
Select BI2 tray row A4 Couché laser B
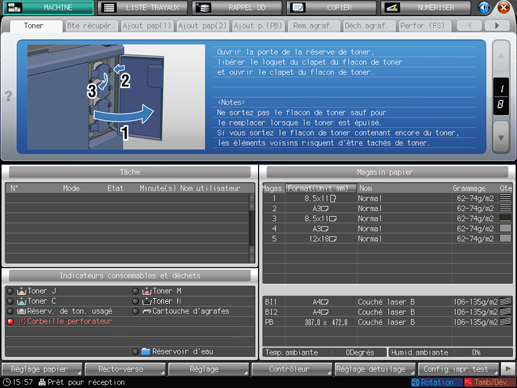[x=387, y=312]
